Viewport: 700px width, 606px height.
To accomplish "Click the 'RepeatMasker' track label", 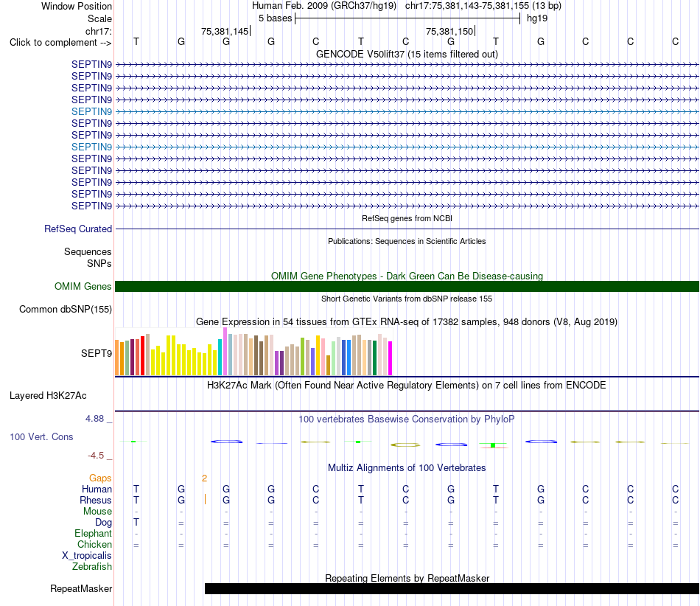I will (x=81, y=588).
